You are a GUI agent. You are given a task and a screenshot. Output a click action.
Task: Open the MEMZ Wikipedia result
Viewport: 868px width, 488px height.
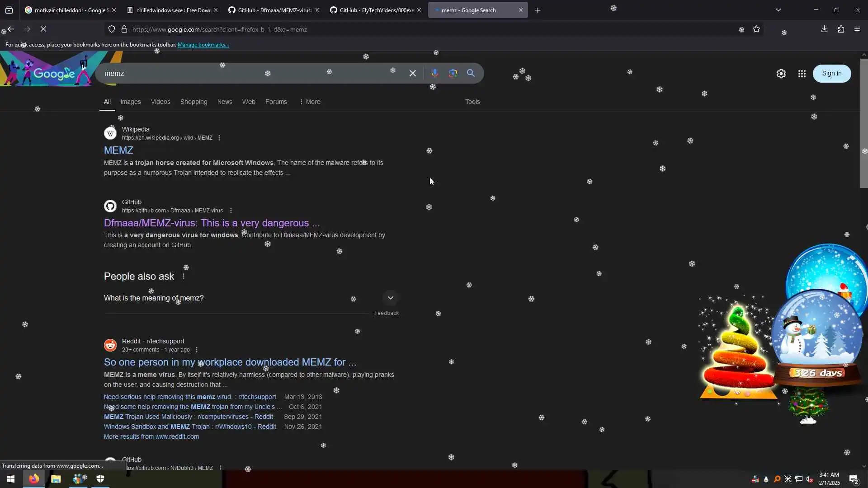click(x=118, y=150)
